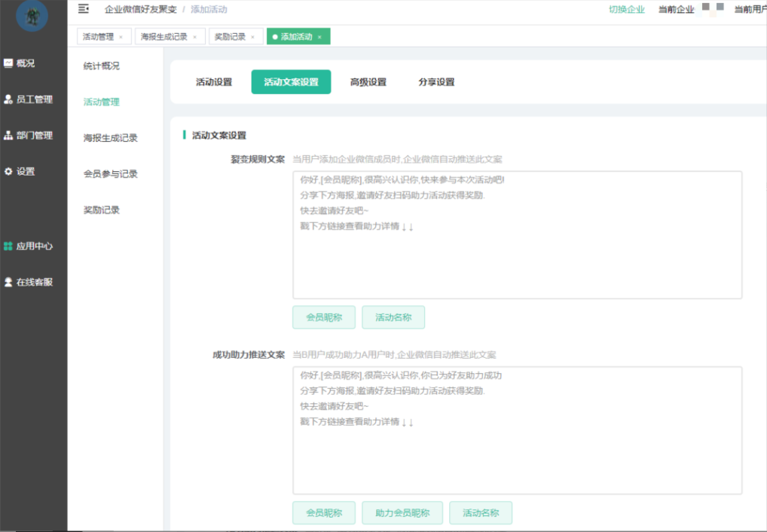Switch to the 分享设置 tab
This screenshot has width=767, height=532.
point(436,82)
